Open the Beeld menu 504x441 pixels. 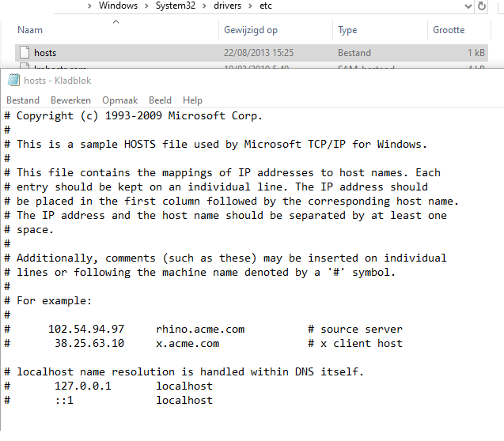tap(160, 100)
